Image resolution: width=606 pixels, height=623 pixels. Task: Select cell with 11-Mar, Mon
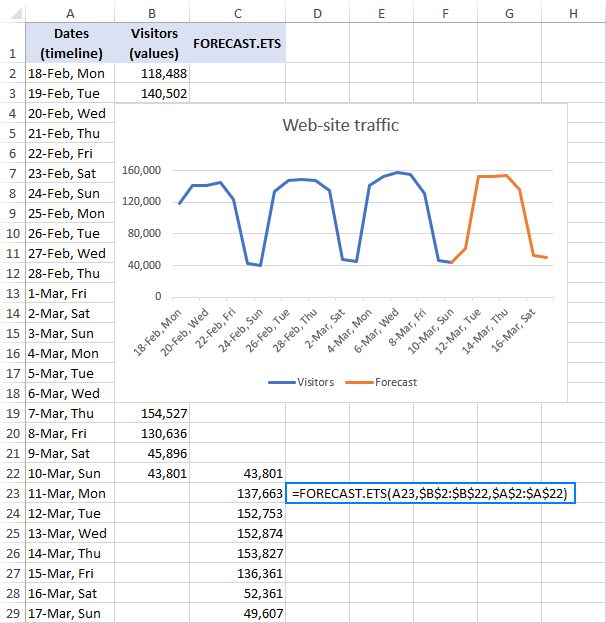coord(70,493)
